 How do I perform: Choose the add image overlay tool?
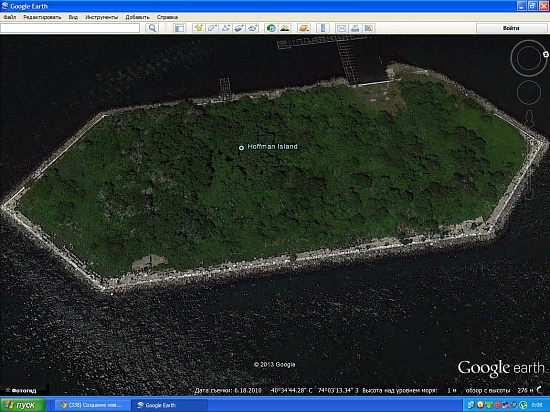coord(239,28)
